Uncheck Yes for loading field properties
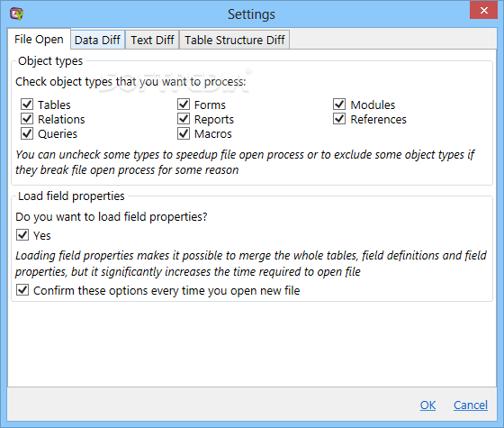The width and height of the screenshot is (504, 428). 22,235
